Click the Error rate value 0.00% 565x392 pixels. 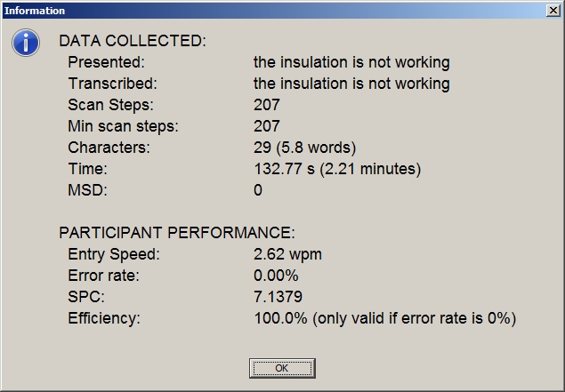276,276
